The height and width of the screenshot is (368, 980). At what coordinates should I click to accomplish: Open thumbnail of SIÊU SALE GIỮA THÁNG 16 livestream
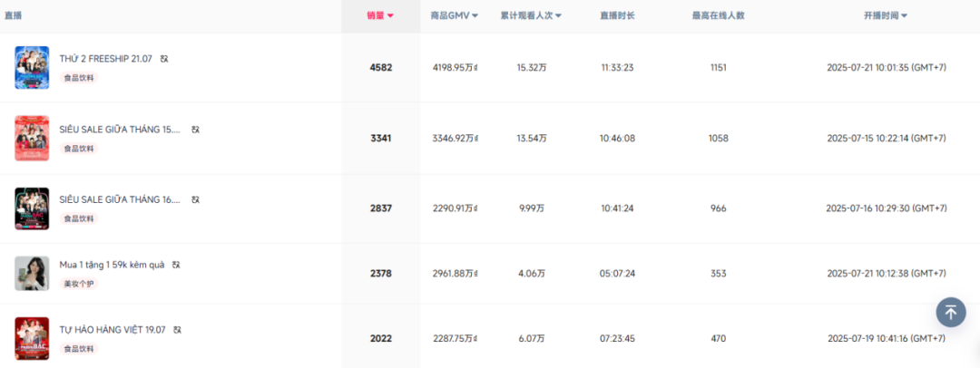pos(32,208)
